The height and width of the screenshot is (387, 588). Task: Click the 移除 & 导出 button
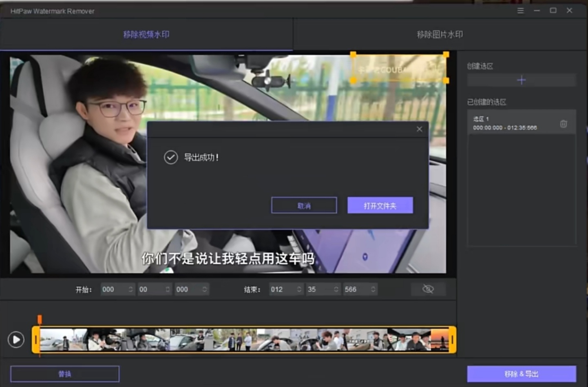[521, 374]
